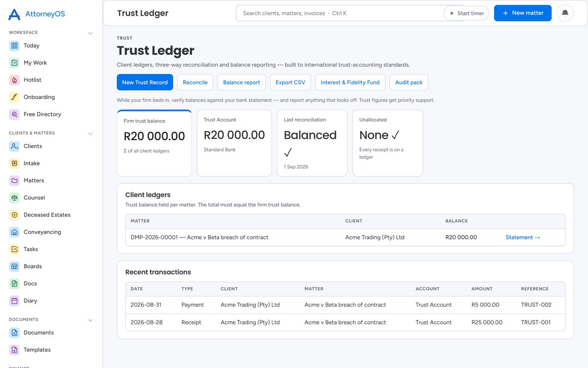Open Interest & Fidelity Fund
This screenshot has width=588, height=368.
[350, 82]
